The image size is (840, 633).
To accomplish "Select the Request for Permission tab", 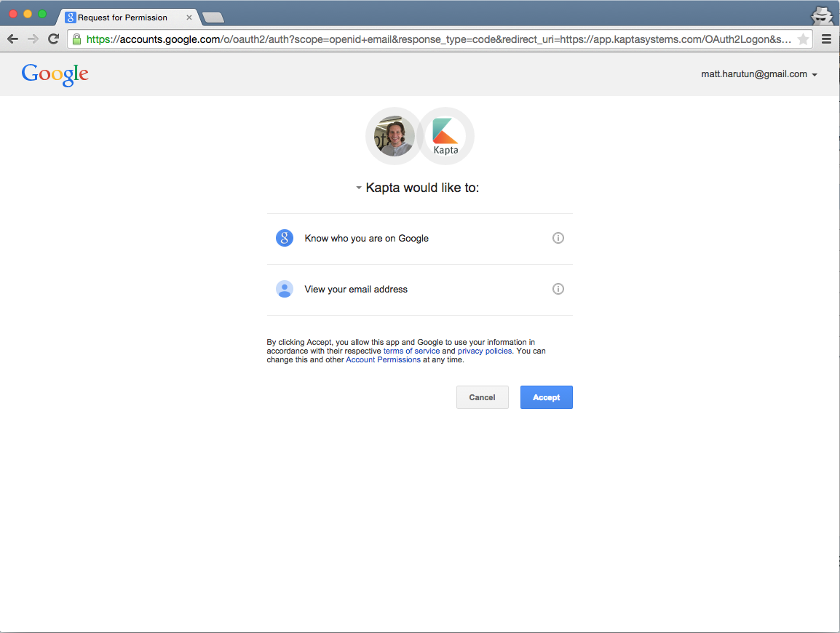I will (127, 17).
